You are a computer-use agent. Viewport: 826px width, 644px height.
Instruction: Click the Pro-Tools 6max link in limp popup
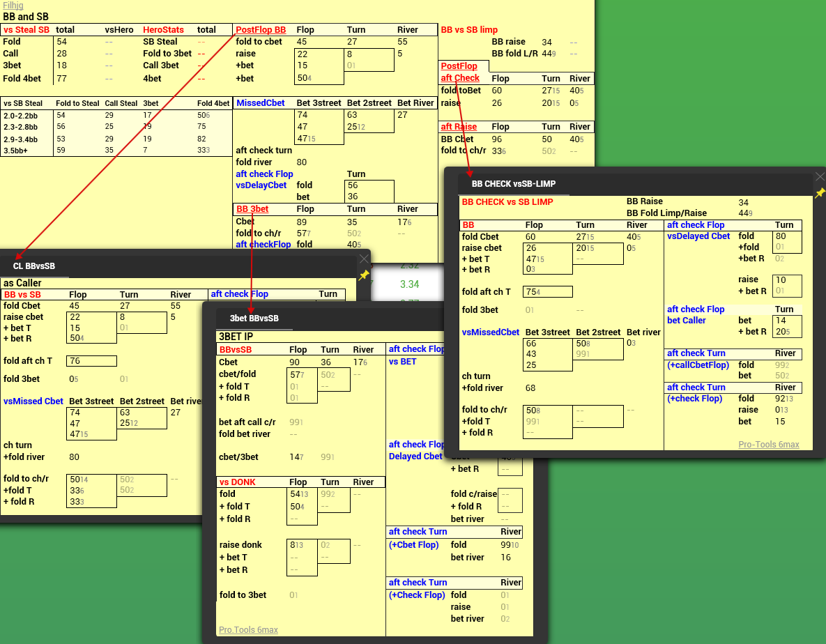pos(768,445)
